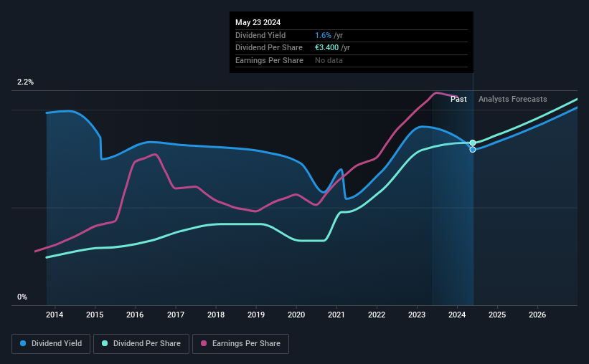Toggle the Dividend Per Share legend button
Image resolution: width=589 pixels, height=364 pixels.
[141, 344]
